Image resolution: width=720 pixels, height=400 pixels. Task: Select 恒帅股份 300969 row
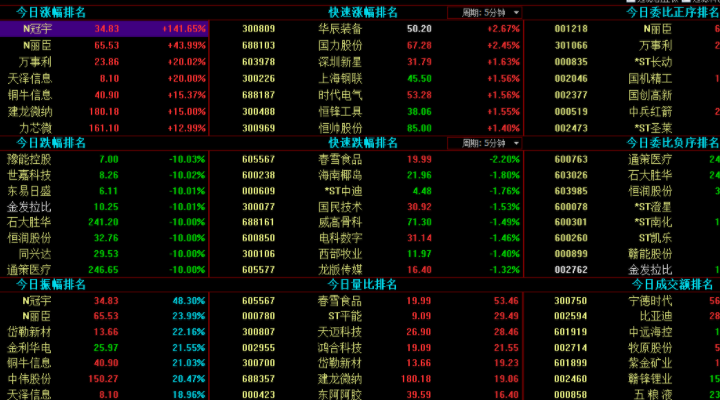(366, 128)
